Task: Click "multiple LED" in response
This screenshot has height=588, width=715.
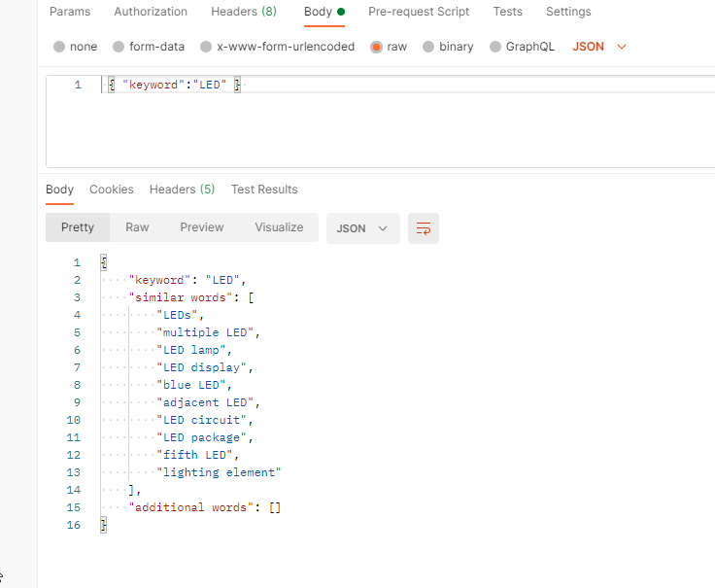Action: pos(205,332)
